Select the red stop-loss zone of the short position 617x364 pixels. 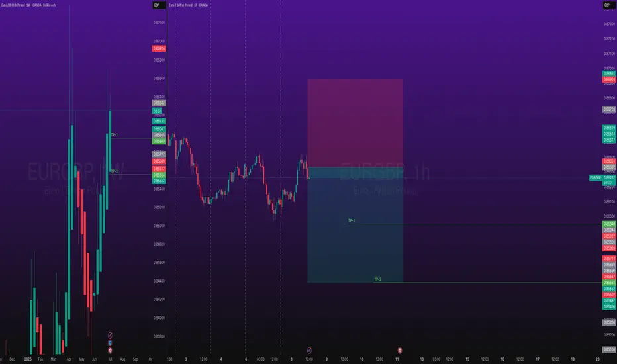coord(356,124)
